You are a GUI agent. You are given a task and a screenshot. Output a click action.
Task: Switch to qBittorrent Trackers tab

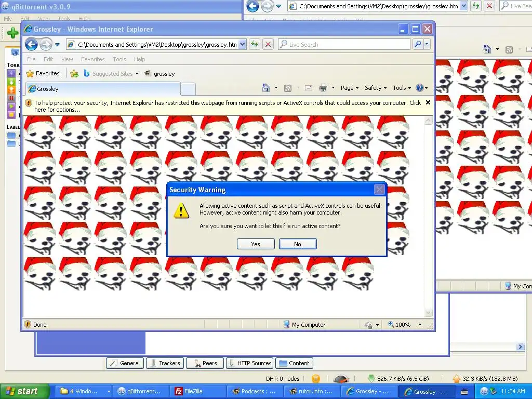tap(165, 363)
